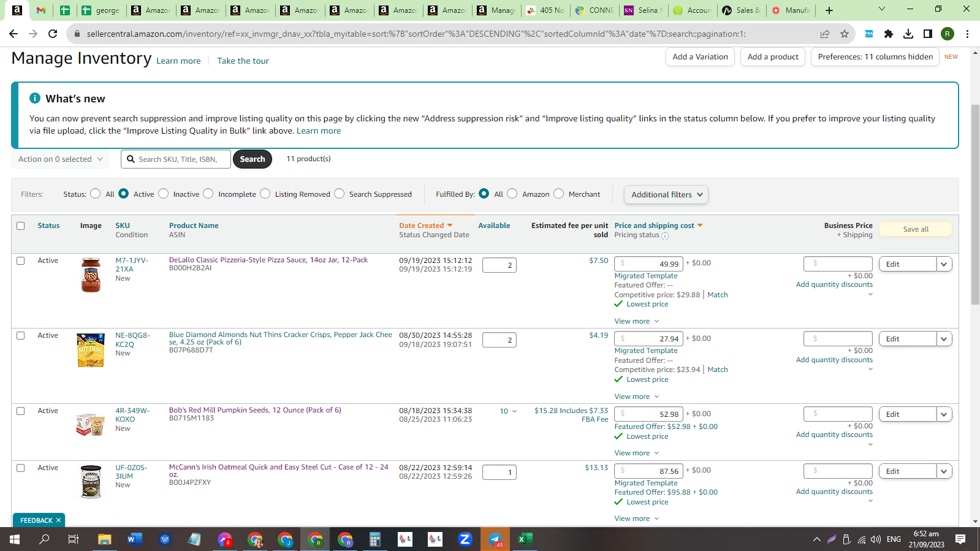The image size is (980, 551).
Task: Open the FBA calculator extension icon
Action: click(869, 34)
